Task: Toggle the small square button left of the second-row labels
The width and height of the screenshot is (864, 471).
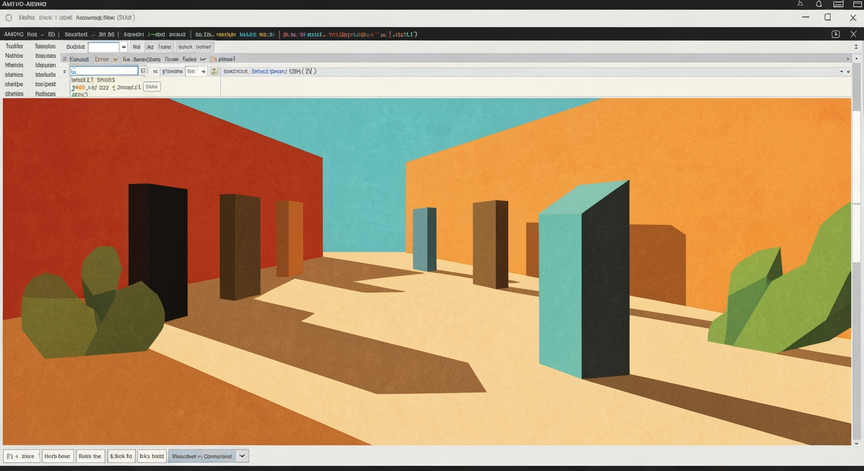Action: click(x=64, y=59)
